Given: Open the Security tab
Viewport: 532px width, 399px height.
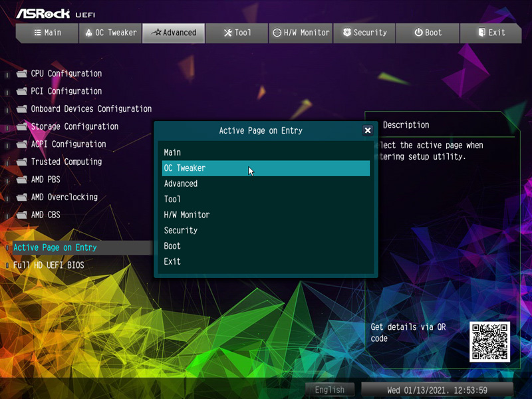Looking at the screenshot, I should coord(364,33).
